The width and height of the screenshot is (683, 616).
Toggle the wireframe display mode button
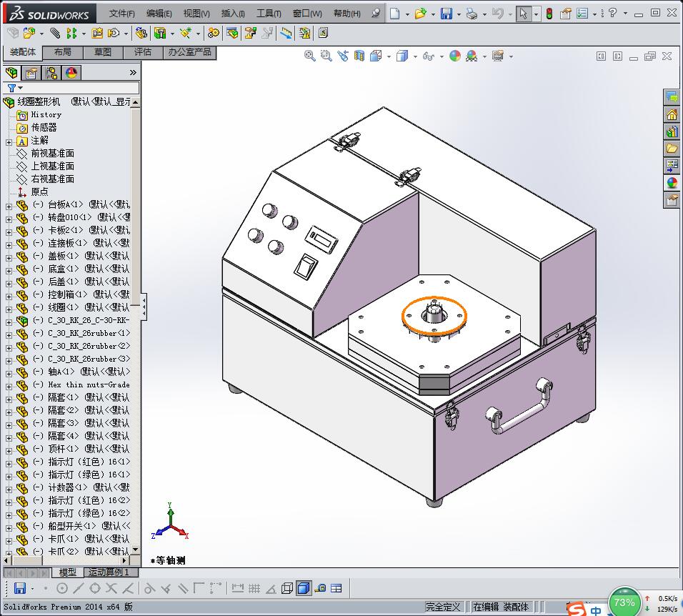[286, 589]
